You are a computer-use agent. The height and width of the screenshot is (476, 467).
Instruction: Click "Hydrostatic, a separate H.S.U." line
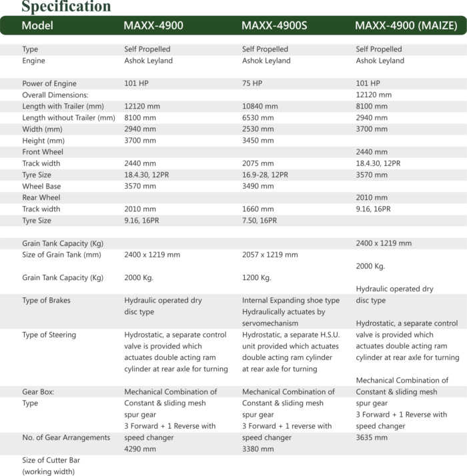291,335
